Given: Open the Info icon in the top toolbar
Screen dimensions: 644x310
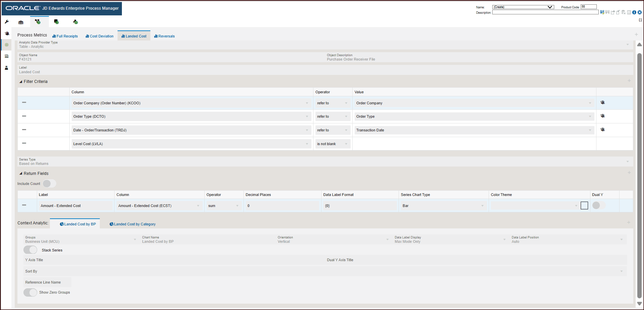Looking at the screenshot, I should tap(634, 12).
